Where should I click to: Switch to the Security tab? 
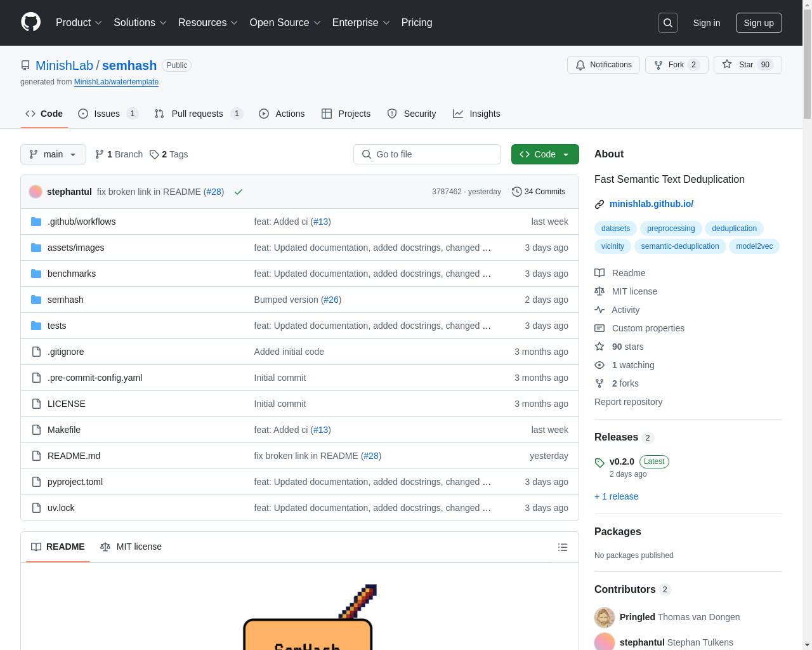click(x=412, y=114)
